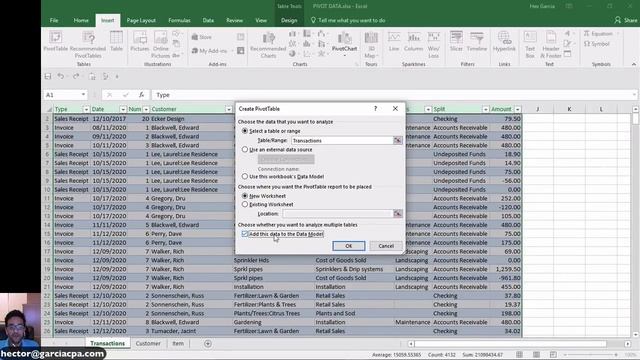Add a new sheet with plus button
This screenshot has width=640, height=360.
[208, 344]
